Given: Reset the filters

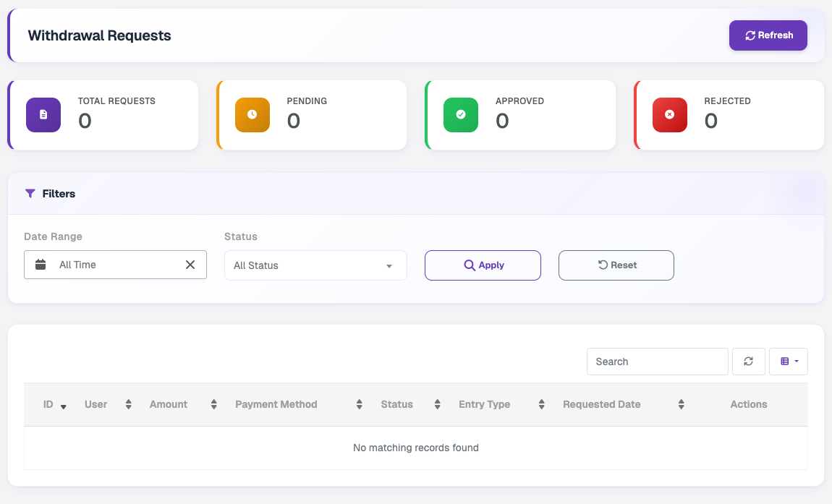Looking at the screenshot, I should click(x=616, y=265).
